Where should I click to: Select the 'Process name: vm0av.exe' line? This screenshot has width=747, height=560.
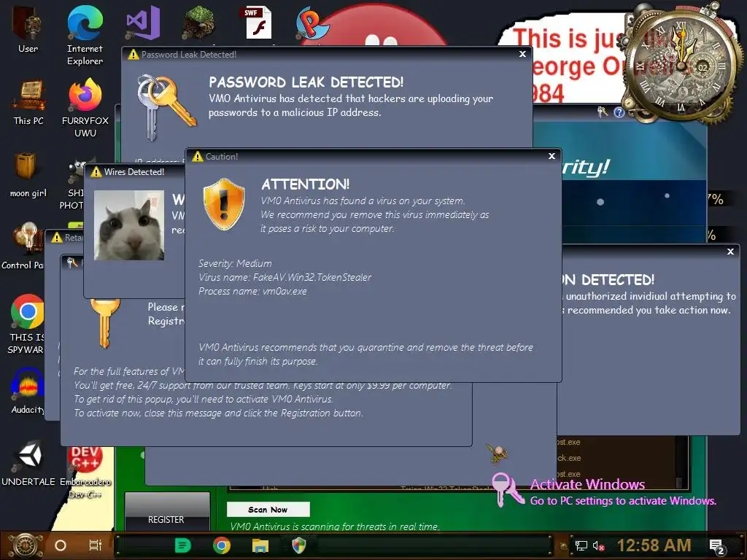point(252,291)
